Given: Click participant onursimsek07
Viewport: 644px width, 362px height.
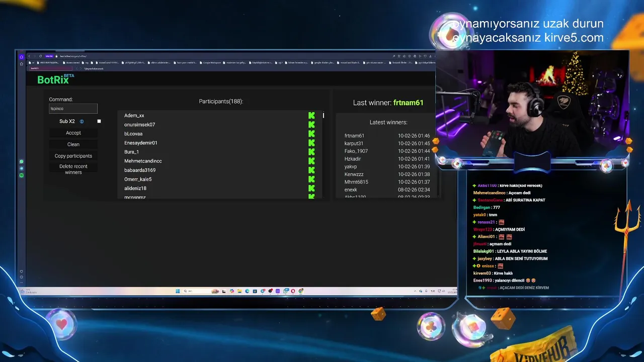Looking at the screenshot, I should (140, 125).
